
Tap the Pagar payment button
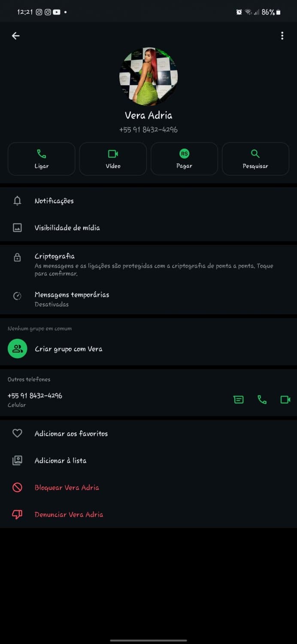pos(184,159)
